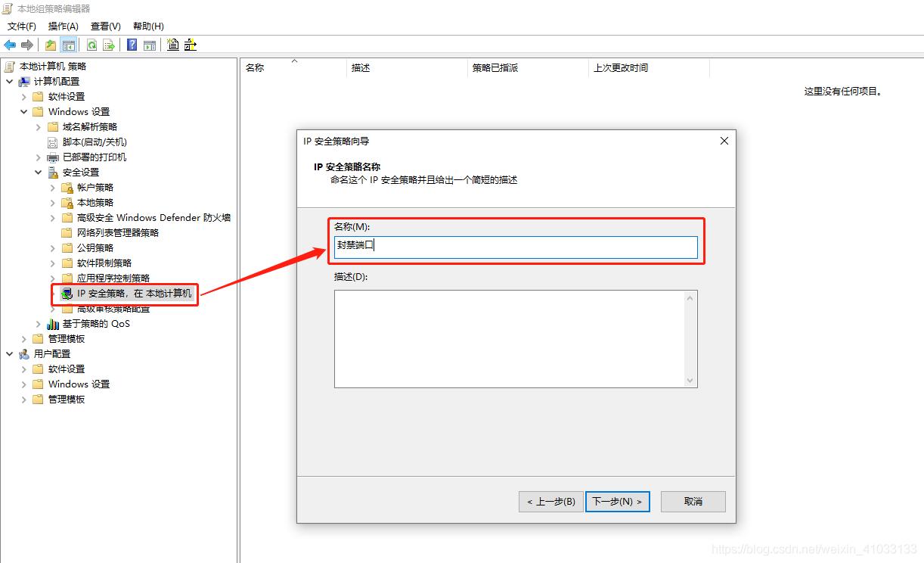Open the 操作(A) menu
924x563 pixels.
pos(63,26)
